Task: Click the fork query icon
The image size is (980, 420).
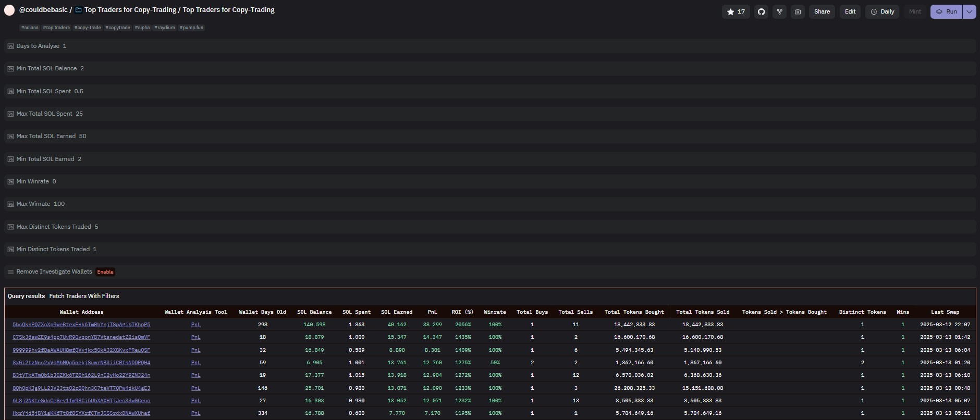Action: pyautogui.click(x=779, y=11)
